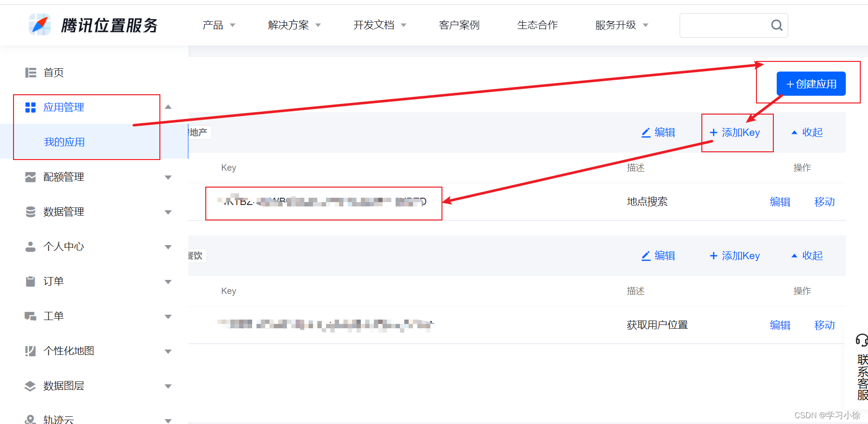Select 我的应用 submenu item
The image size is (868, 424).
(x=64, y=142)
